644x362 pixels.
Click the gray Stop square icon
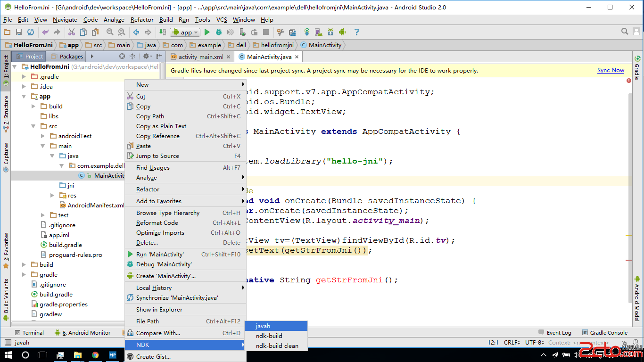(266, 32)
